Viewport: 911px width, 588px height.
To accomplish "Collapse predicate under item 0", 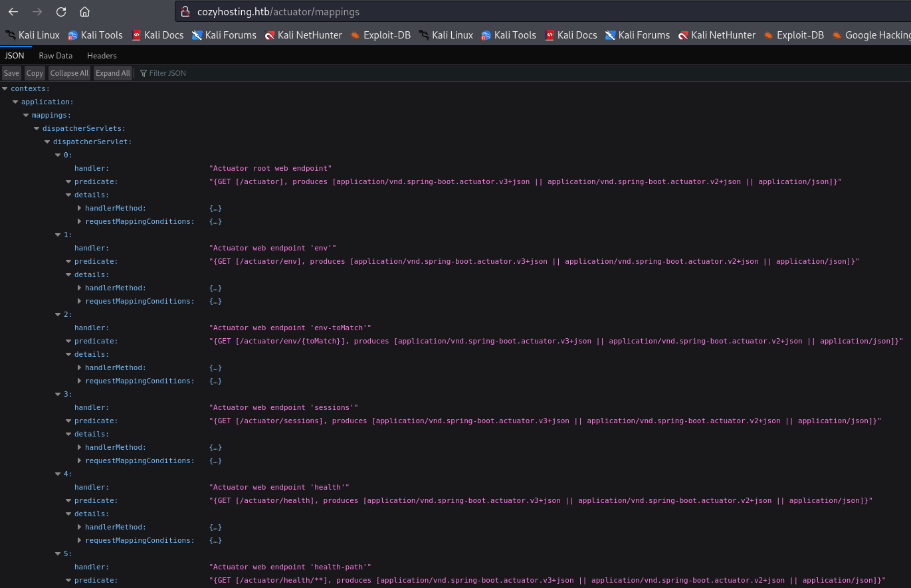I will pyautogui.click(x=69, y=181).
